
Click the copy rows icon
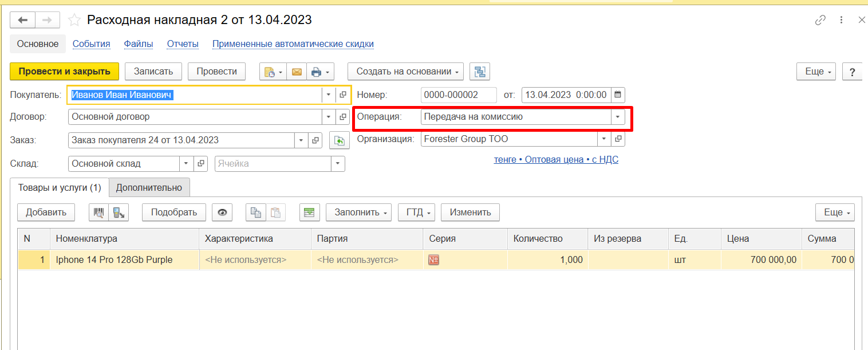[255, 213]
